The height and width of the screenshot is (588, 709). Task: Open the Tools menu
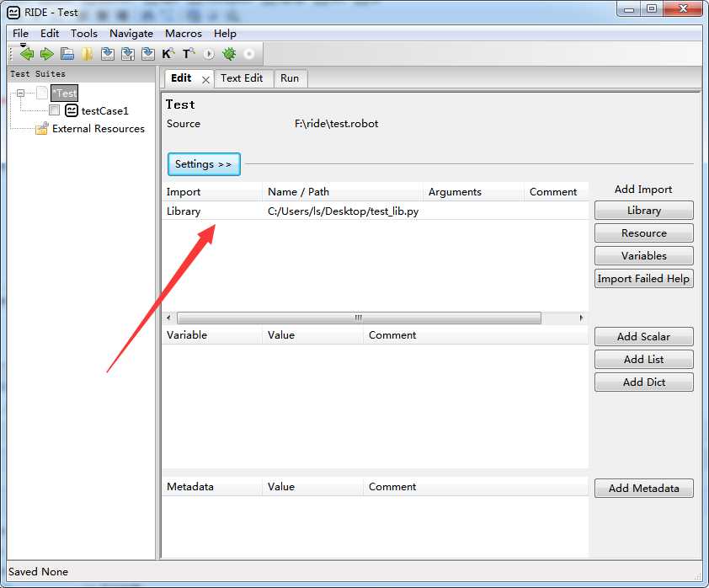click(84, 34)
